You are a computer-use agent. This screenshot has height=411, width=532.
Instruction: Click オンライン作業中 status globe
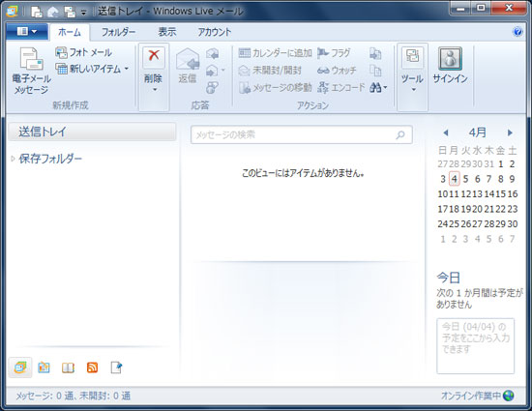[509, 396]
